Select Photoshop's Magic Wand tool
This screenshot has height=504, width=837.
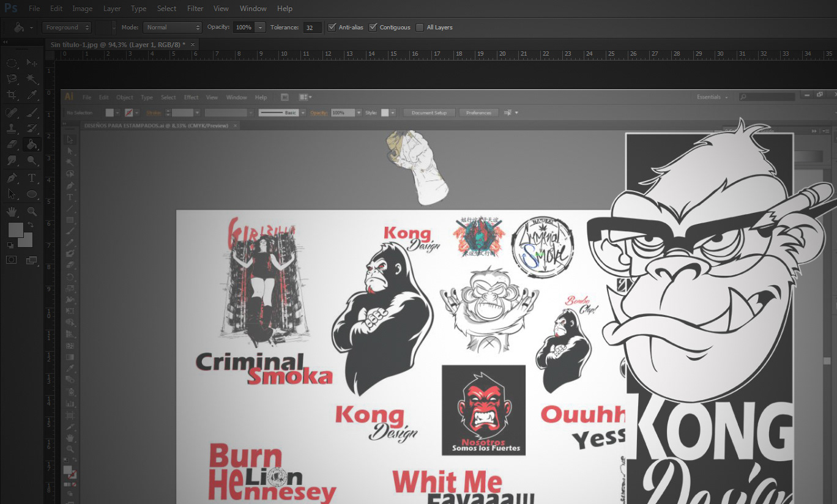pos(32,79)
